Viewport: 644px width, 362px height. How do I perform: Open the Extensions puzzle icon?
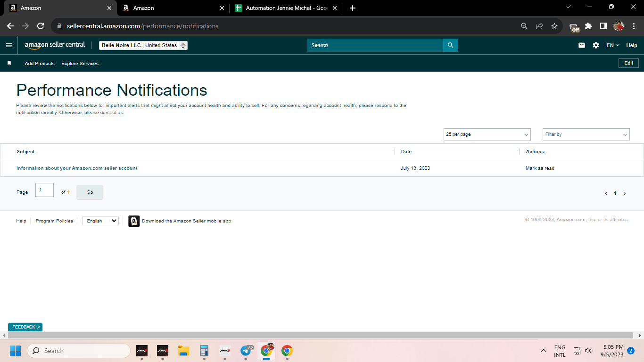point(588,26)
